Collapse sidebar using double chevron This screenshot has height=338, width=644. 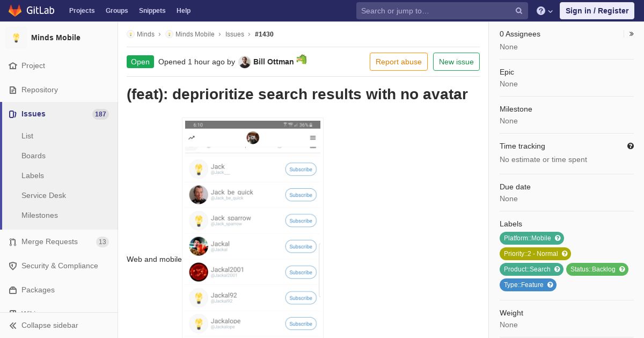[x=13, y=325]
